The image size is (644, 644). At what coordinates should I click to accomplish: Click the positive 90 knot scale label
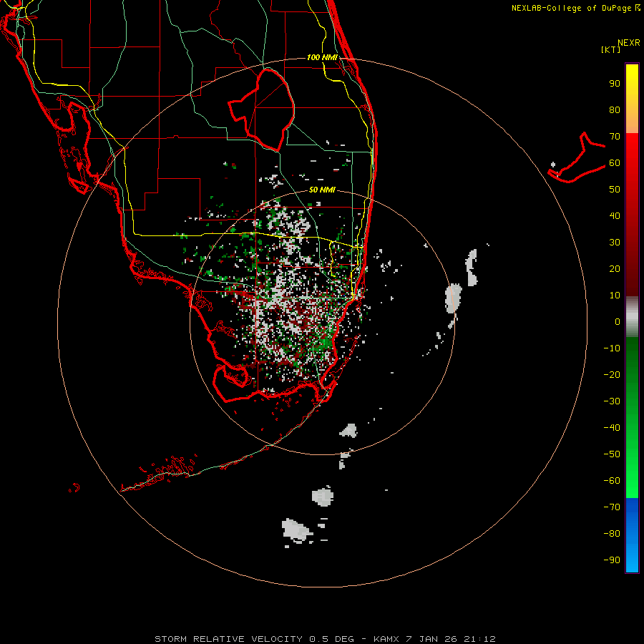[x=615, y=84]
